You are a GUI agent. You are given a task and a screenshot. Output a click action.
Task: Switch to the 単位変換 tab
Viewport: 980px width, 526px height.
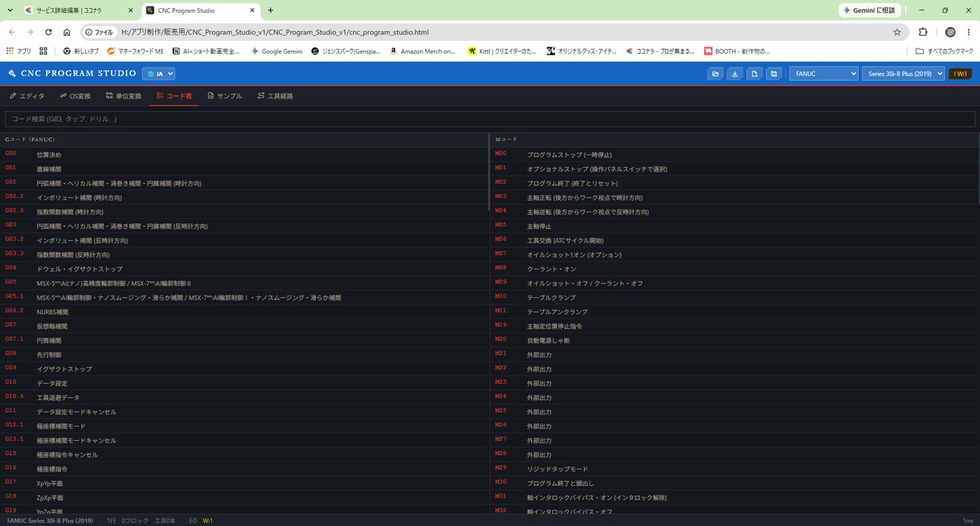(123, 96)
